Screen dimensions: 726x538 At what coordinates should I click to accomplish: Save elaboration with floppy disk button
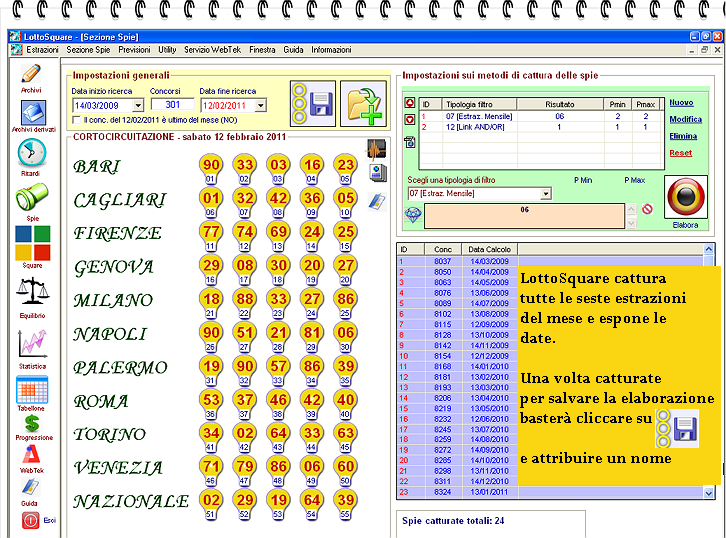point(313,103)
